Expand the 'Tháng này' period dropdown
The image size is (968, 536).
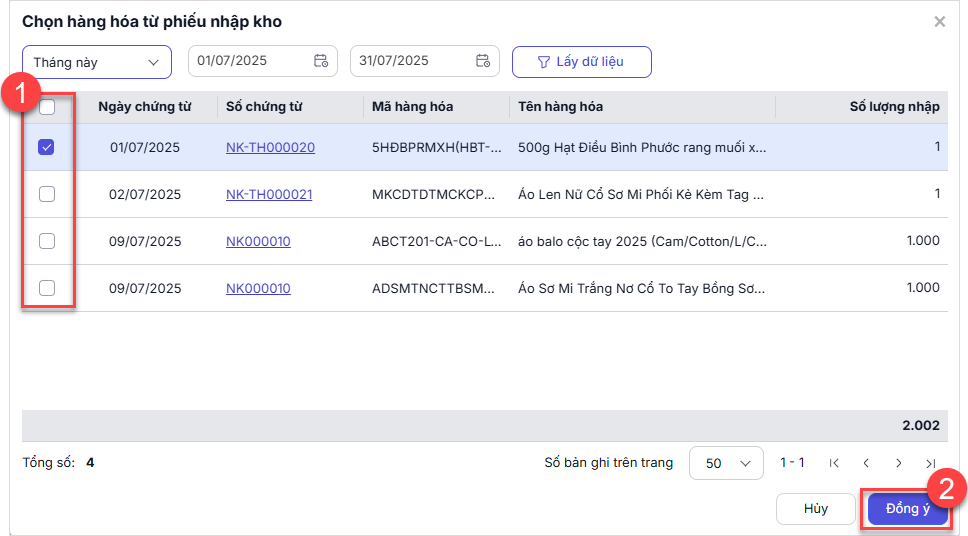tap(97, 62)
